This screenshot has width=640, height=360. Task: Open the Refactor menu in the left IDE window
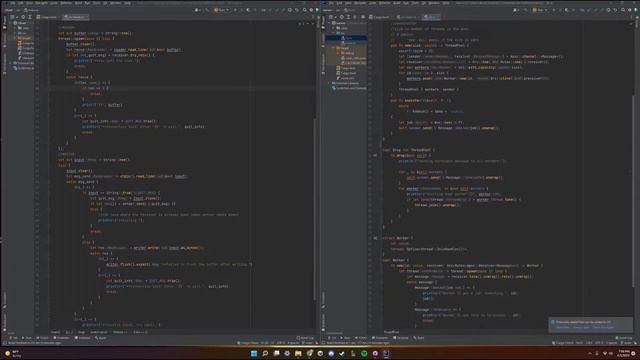coord(66,3)
